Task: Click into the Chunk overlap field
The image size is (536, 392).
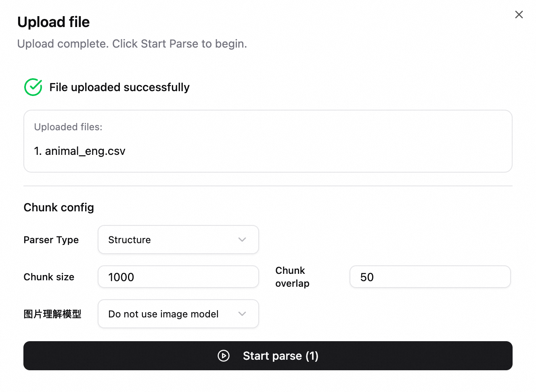Action: [430, 277]
